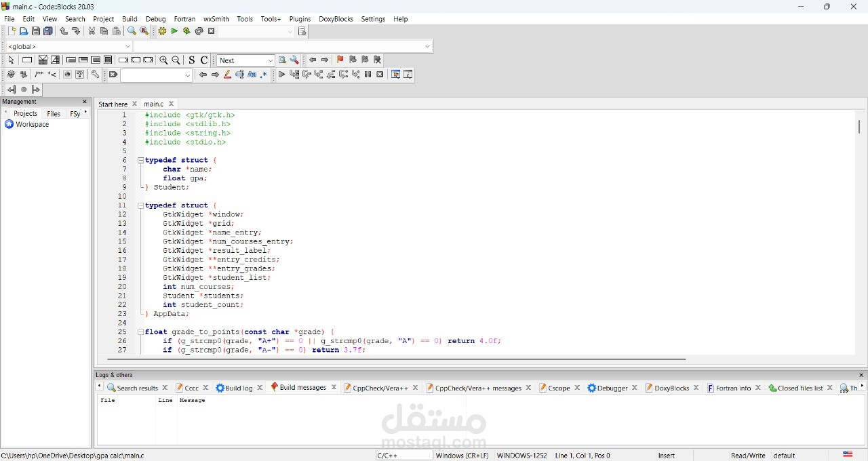Run the program with the green play icon
This screenshot has height=461, width=868.
click(174, 31)
